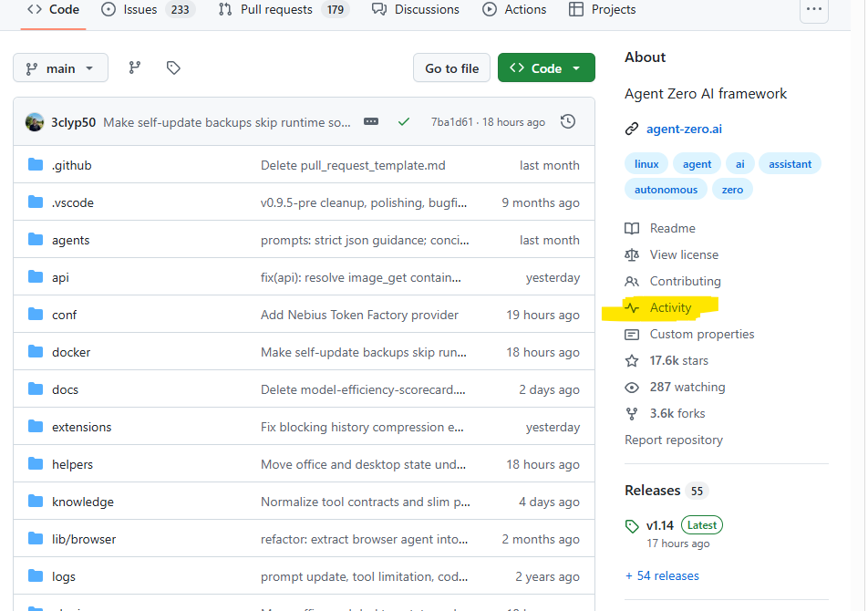Click the license scales icon
Viewport: 868px width, 611px height.
(x=632, y=254)
